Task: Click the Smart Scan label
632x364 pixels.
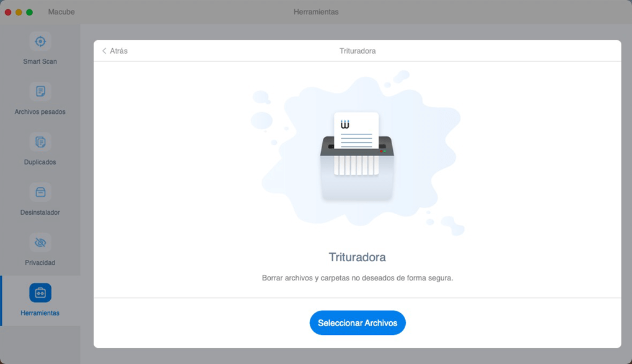Action: coord(40,61)
